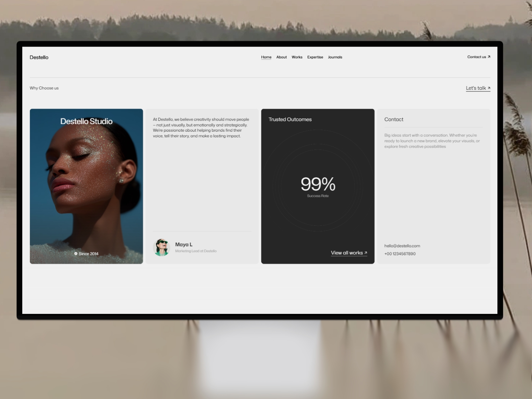Select Works in the navigation menu
The image size is (532, 399).
297,57
